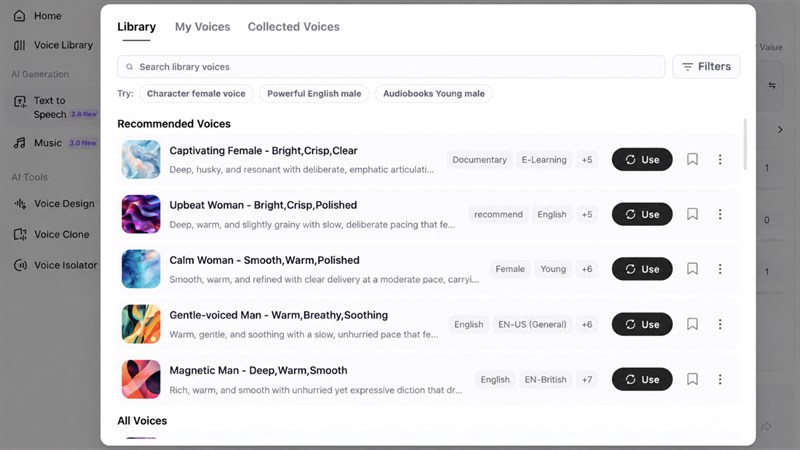Expand the +5 tags on Captivating Female

(587, 160)
